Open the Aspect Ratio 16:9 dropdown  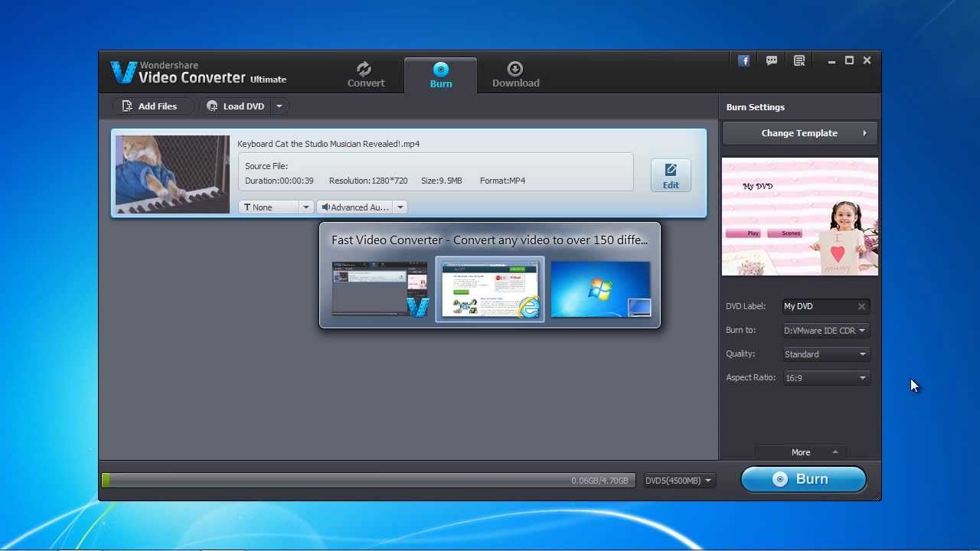click(x=825, y=378)
